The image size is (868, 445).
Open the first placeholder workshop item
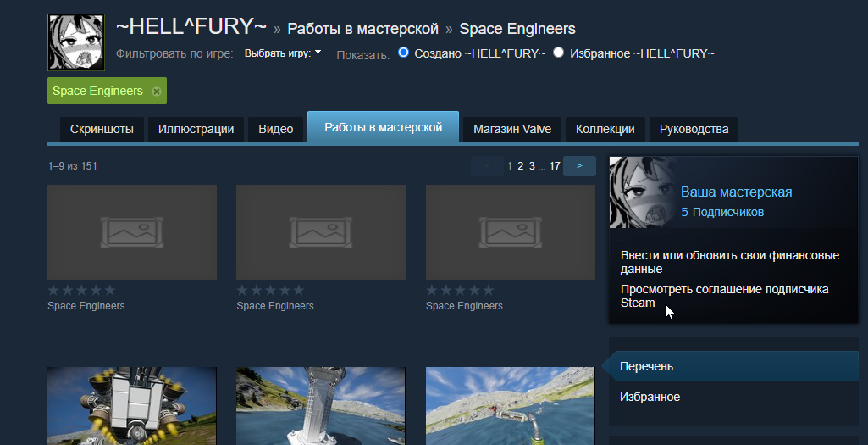tap(132, 232)
